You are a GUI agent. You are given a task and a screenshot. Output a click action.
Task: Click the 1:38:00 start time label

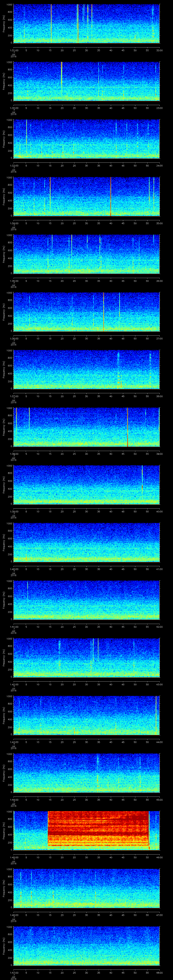click(14, 454)
